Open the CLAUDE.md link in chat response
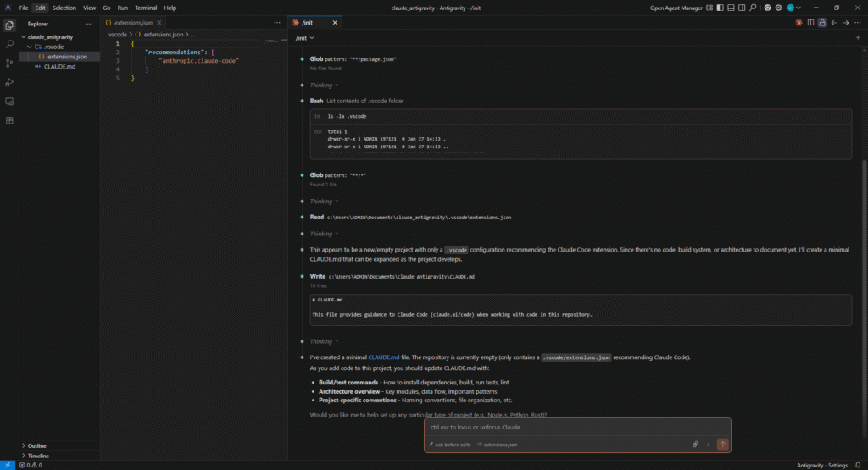The height and width of the screenshot is (470, 868). (x=380, y=357)
